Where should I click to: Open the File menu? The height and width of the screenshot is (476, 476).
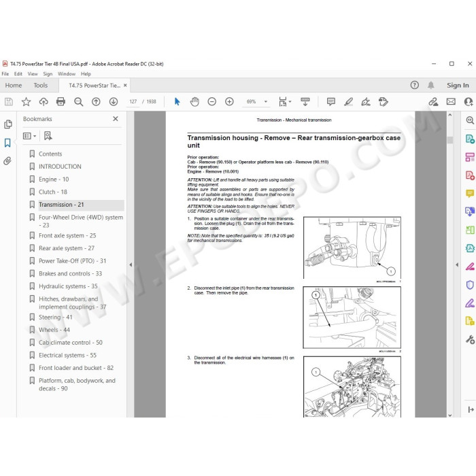pos(5,73)
